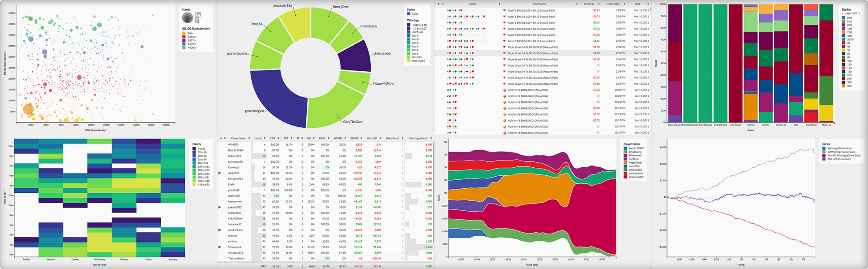The height and width of the screenshot is (269, 868).
Task: Open the sort arrows on the BB100 column
Action: [362, 138]
